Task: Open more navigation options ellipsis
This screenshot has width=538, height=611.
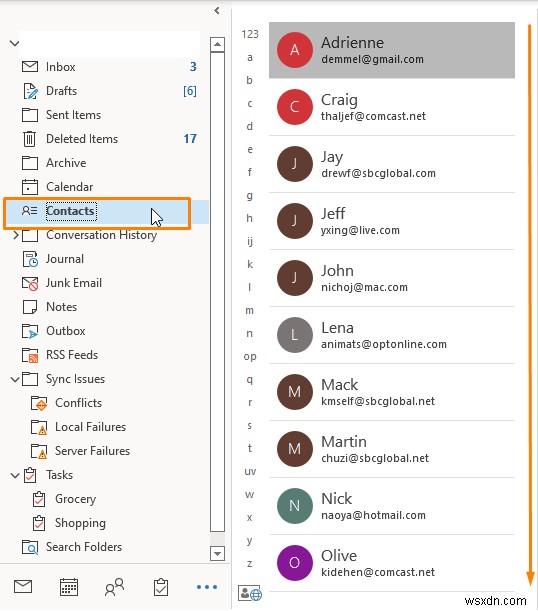Action: click(207, 587)
